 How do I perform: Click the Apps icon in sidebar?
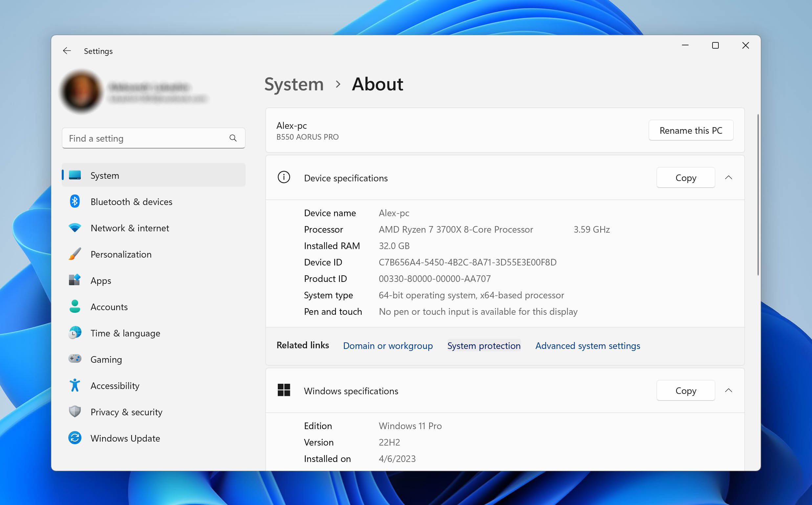point(75,280)
